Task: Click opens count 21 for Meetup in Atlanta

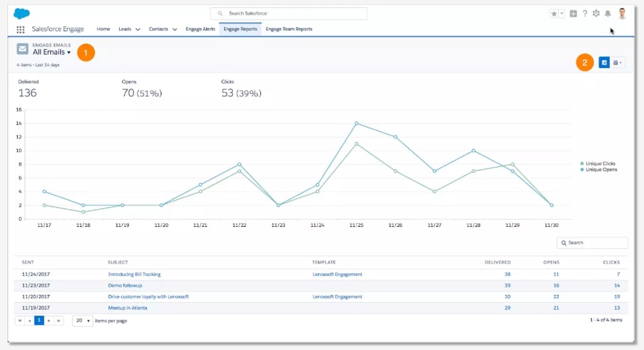Action: pos(556,308)
